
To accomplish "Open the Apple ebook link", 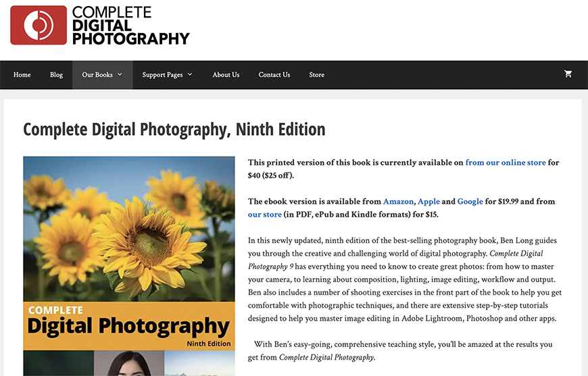I will click(428, 201).
